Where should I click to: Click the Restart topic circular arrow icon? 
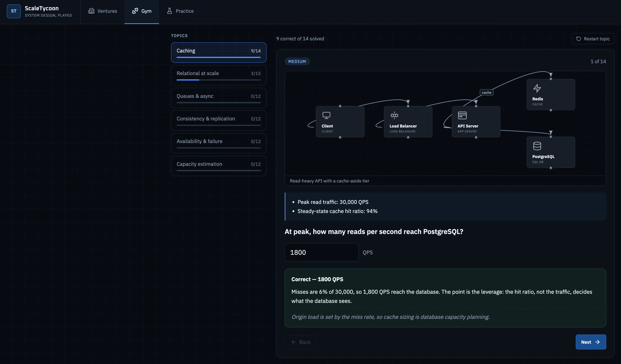(x=579, y=39)
